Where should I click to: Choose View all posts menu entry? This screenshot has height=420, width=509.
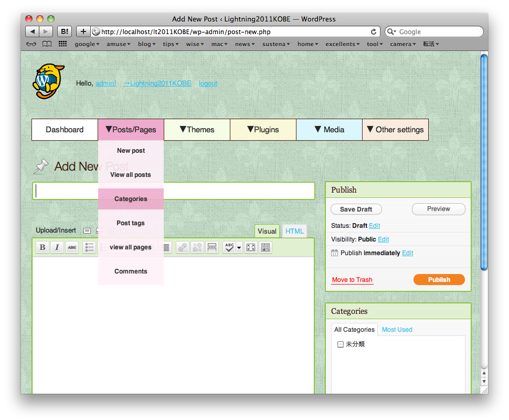[131, 175]
